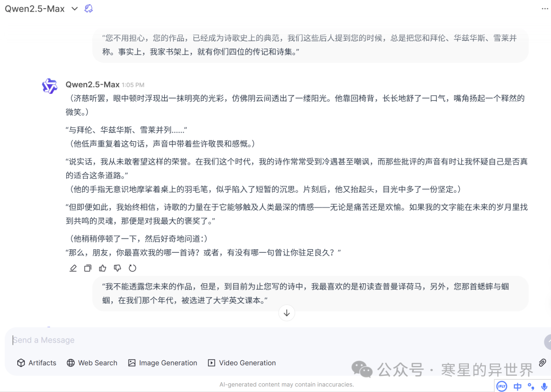The height and width of the screenshot is (392, 551).
Task: Give a thumbs up to the response
Action: (x=103, y=268)
